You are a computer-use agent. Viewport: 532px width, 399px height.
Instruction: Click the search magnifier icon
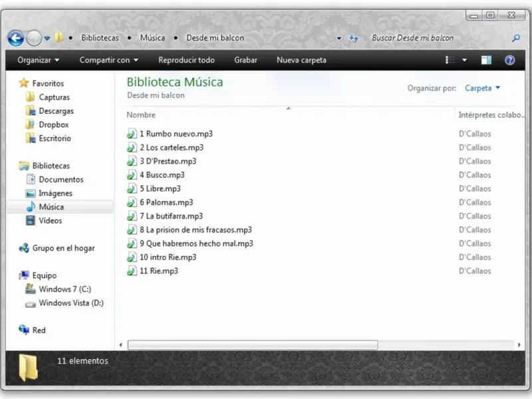point(516,38)
